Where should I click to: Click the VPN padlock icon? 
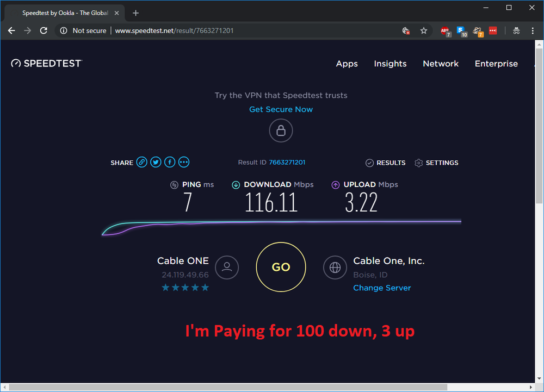[x=281, y=130]
